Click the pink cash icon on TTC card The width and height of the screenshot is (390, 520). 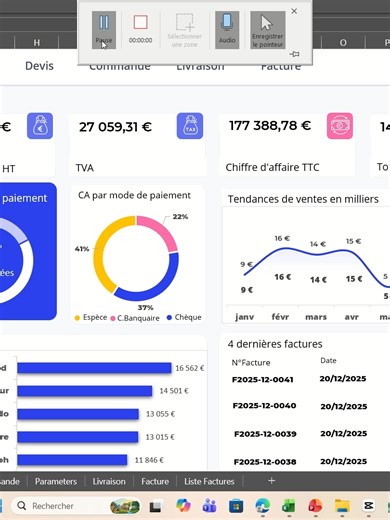pyautogui.click(x=340, y=126)
